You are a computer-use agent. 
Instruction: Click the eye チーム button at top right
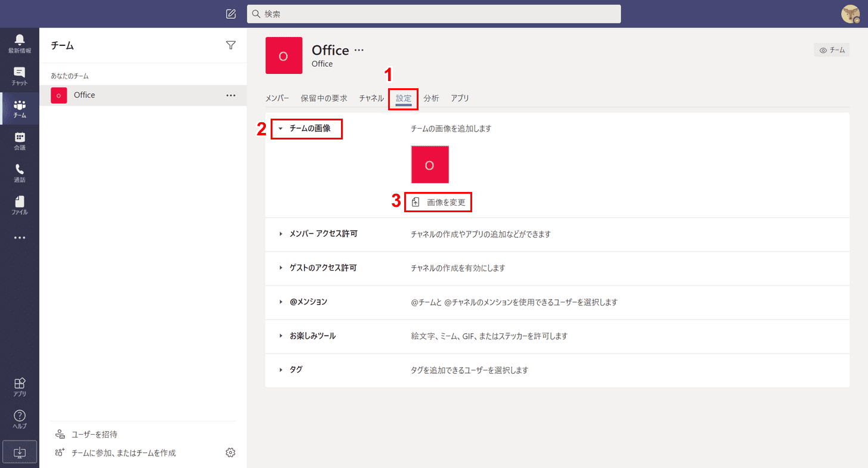[x=832, y=50]
